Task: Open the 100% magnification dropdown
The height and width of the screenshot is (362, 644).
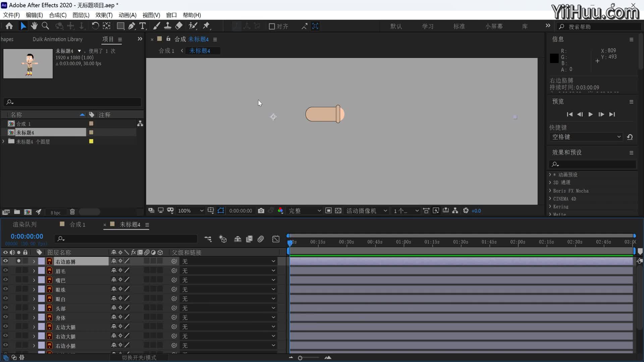Action: point(191,211)
